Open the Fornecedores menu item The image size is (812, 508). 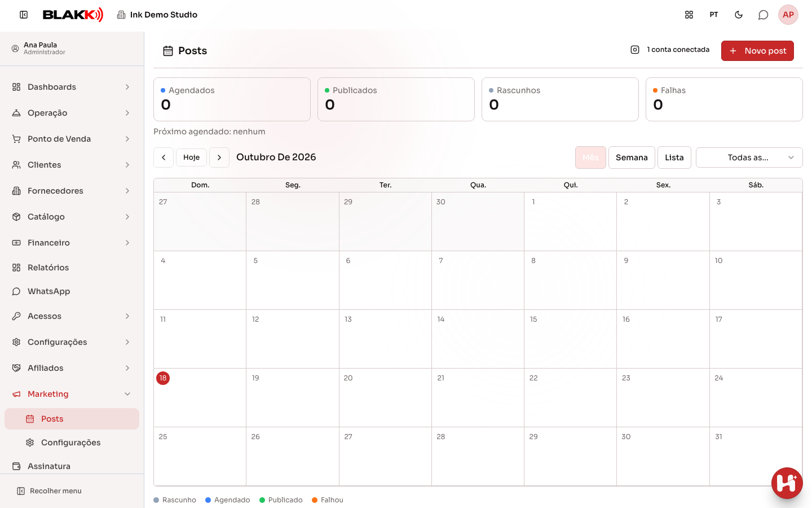72,191
